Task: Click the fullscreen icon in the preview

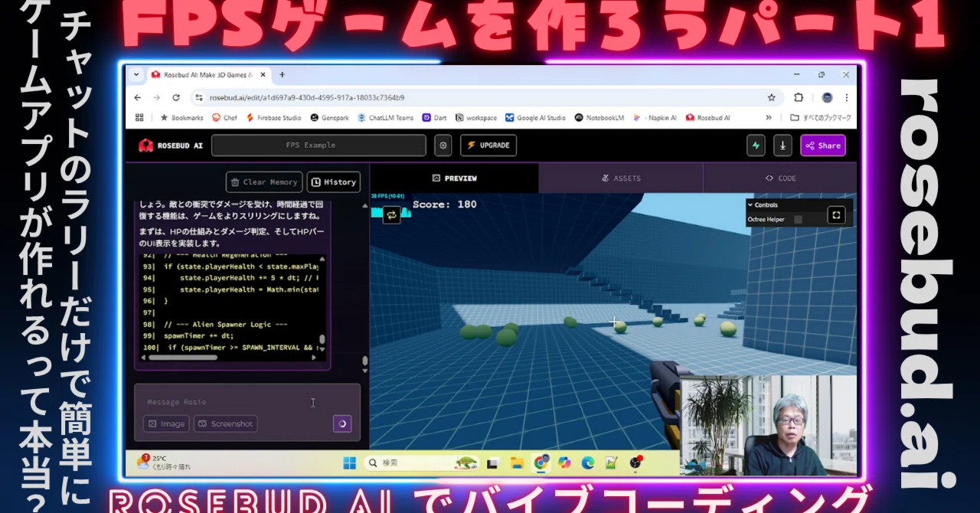Action: click(x=836, y=216)
